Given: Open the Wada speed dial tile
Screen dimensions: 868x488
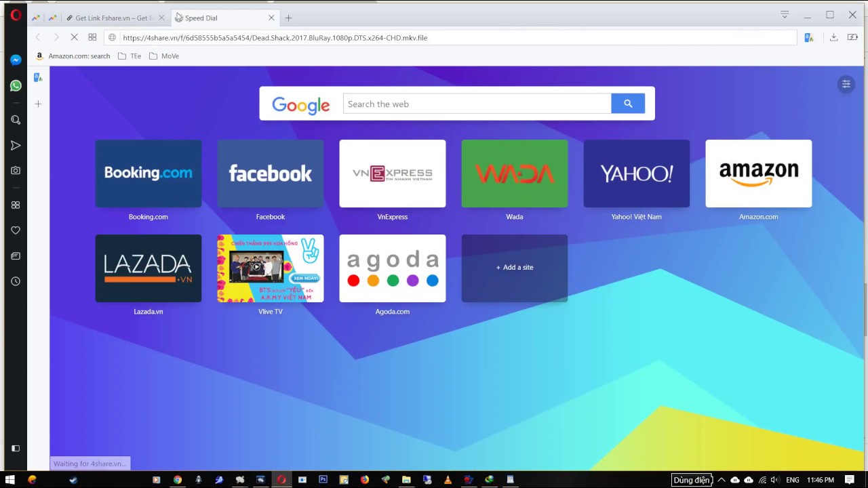Looking at the screenshot, I should coord(515,174).
